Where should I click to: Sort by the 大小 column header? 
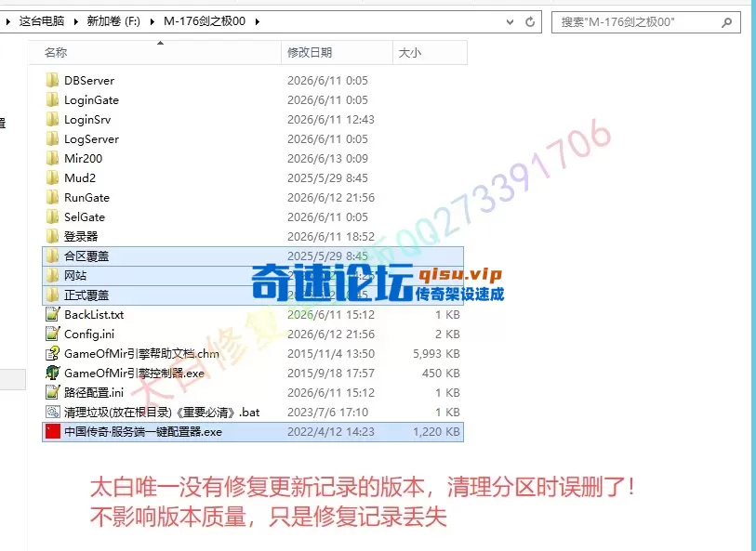tap(430, 53)
